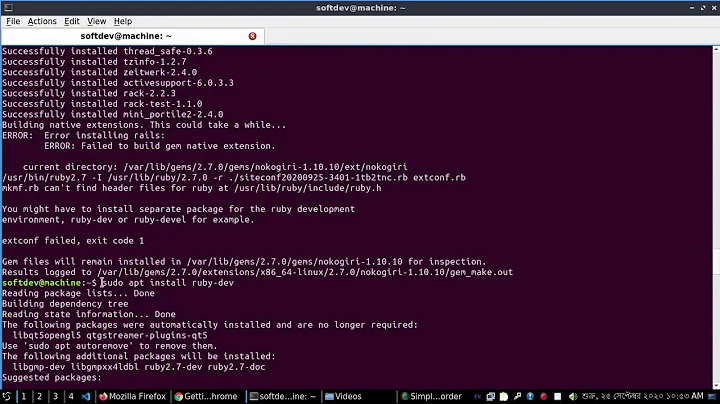The width and height of the screenshot is (720, 404).
Task: Click the 'current directory:' nokogiri path line
Action: (x=215, y=167)
